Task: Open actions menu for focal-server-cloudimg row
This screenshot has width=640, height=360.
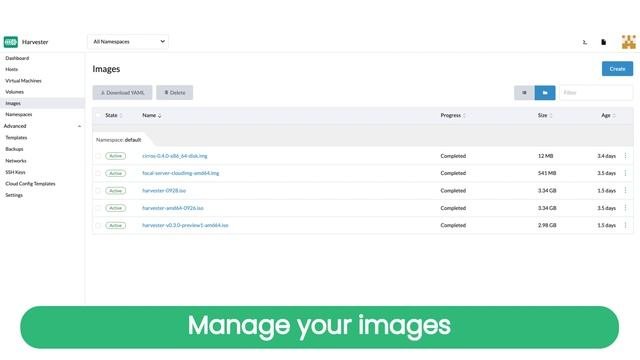Action: pos(625,173)
